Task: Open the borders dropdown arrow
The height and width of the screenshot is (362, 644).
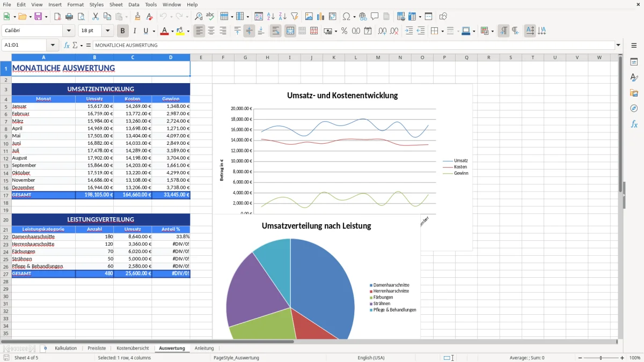Action: 442,31
